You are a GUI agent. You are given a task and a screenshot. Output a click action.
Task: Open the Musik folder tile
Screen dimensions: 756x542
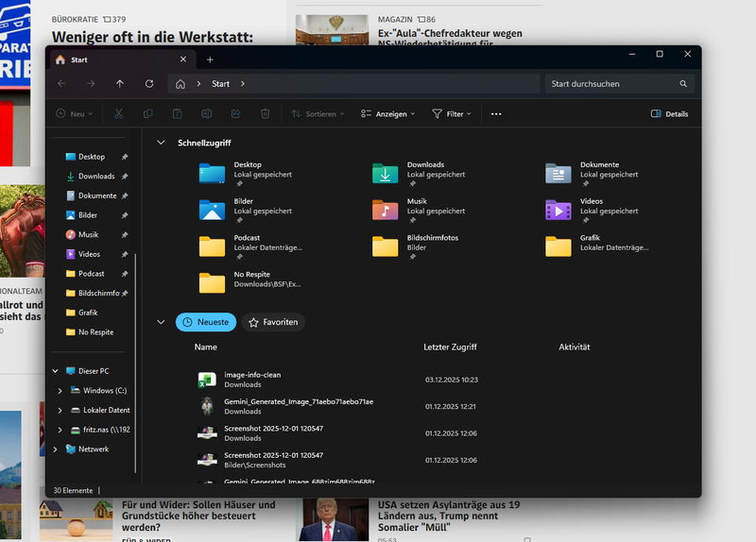point(386,211)
